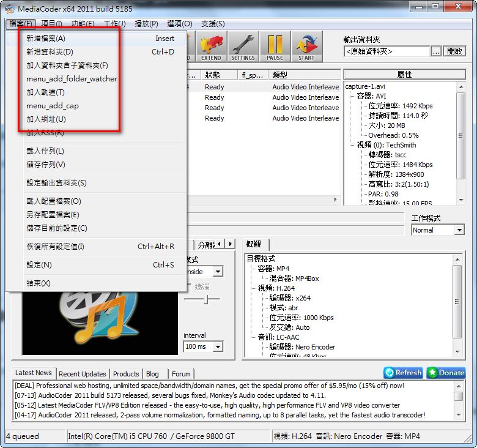Select the partially visible 分離 tab
This screenshot has height=448, width=477.
205,245
